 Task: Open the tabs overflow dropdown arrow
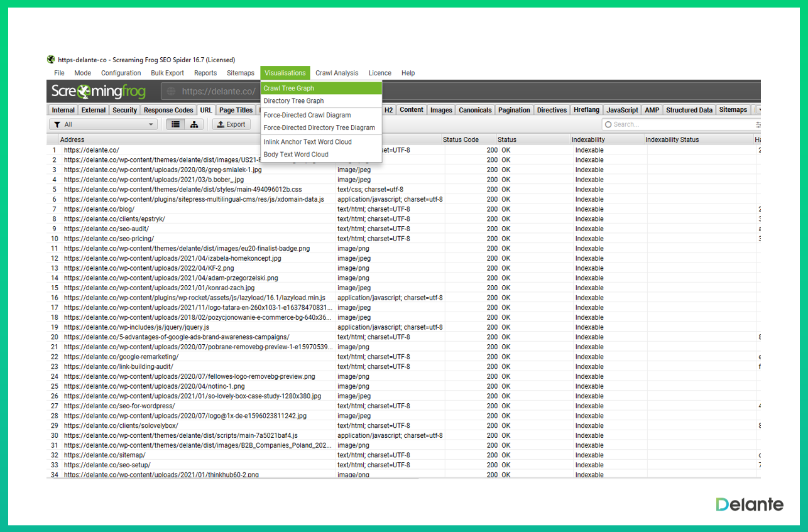tap(758, 110)
